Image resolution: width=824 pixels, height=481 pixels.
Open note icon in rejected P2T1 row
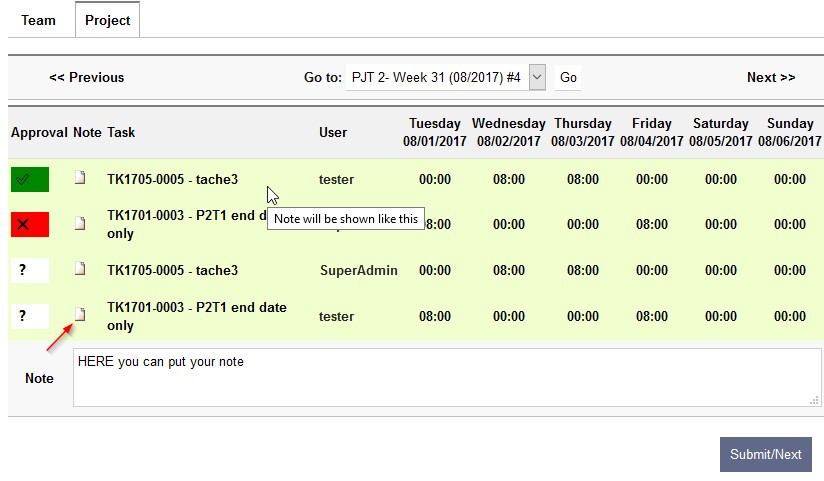click(81, 223)
